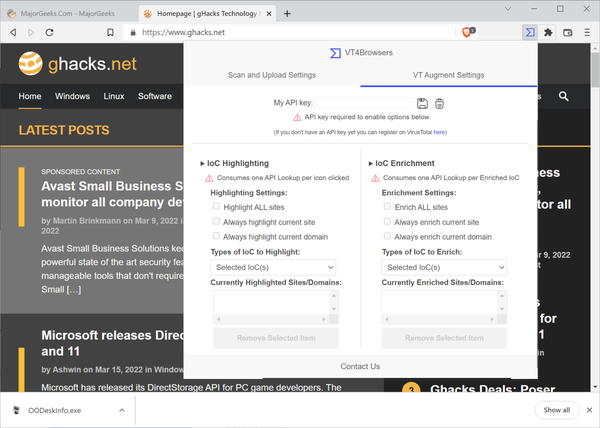This screenshot has height=428, width=600.
Task: Open a new browser tab
Action: pos(287,14)
